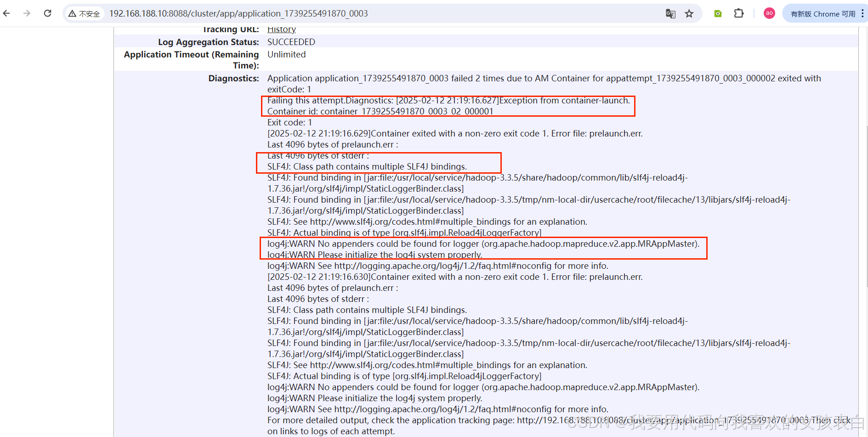Click the forward navigation arrow
The width and height of the screenshot is (868, 437).
[x=27, y=13]
